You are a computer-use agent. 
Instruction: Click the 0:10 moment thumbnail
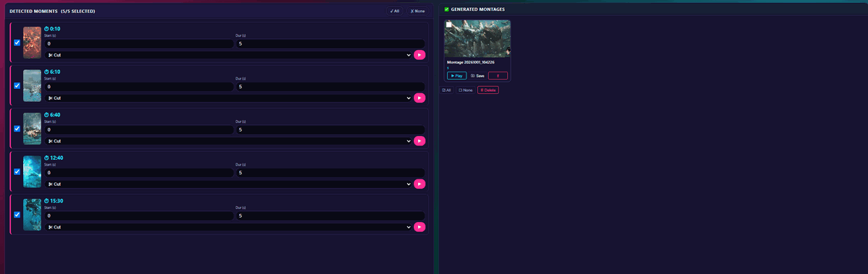[x=32, y=43]
